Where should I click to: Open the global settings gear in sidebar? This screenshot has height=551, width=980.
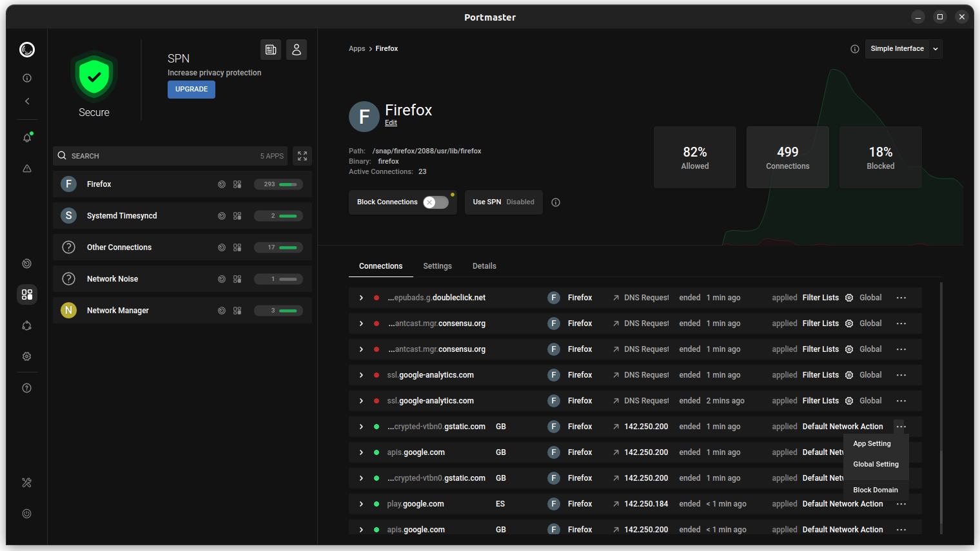pos(27,356)
